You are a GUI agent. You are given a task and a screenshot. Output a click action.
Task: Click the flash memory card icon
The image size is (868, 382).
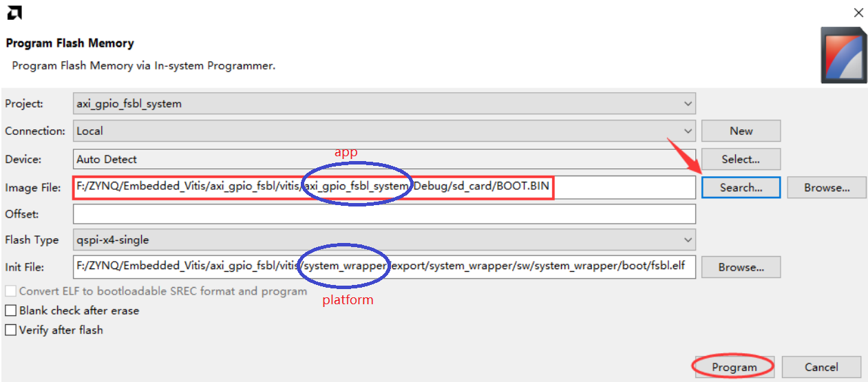click(x=843, y=55)
